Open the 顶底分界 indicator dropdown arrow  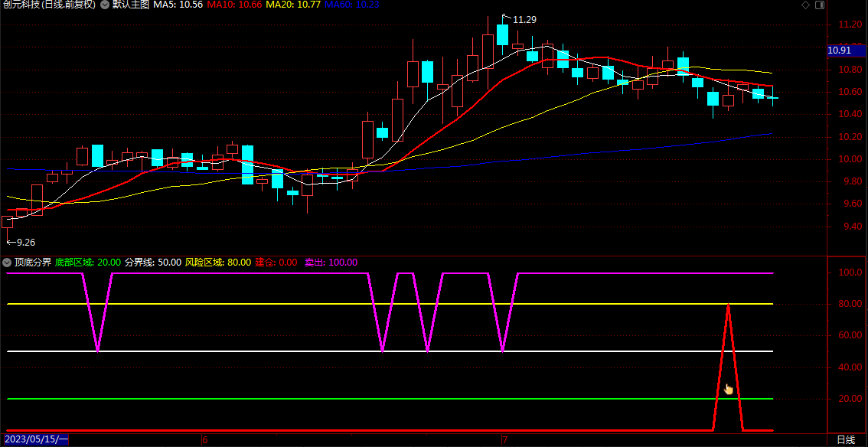point(7,263)
